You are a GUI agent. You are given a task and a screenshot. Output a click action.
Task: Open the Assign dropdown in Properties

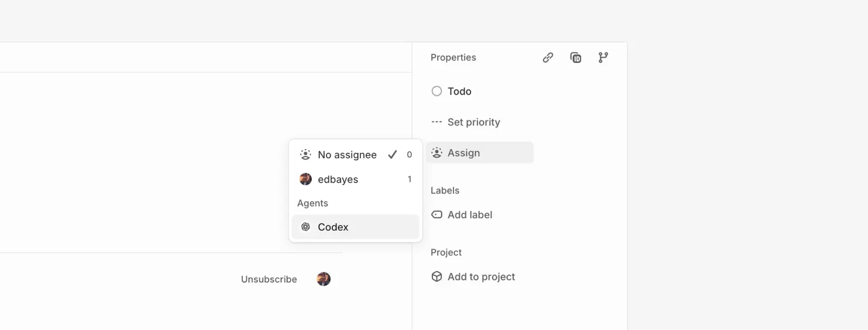click(463, 152)
